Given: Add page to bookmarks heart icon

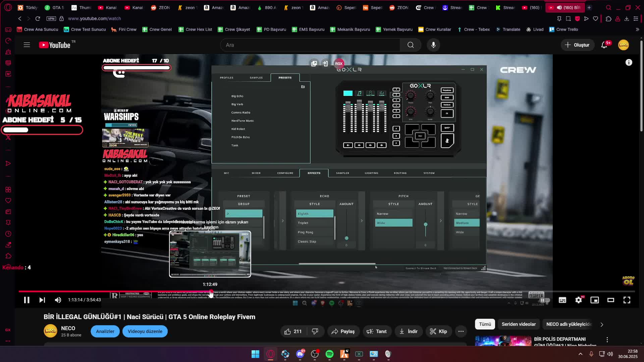Looking at the screenshot, I should pos(595,18).
